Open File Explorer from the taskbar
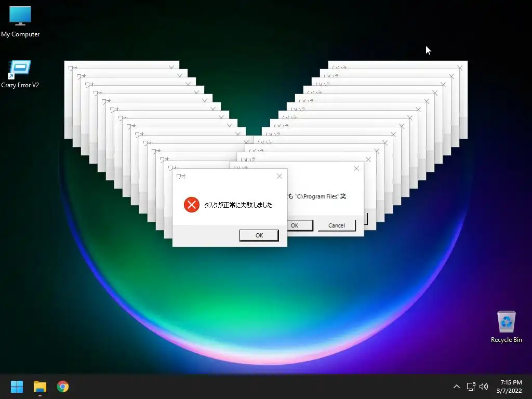Screen dimensions: 532x399 pyautogui.click(x=39, y=387)
